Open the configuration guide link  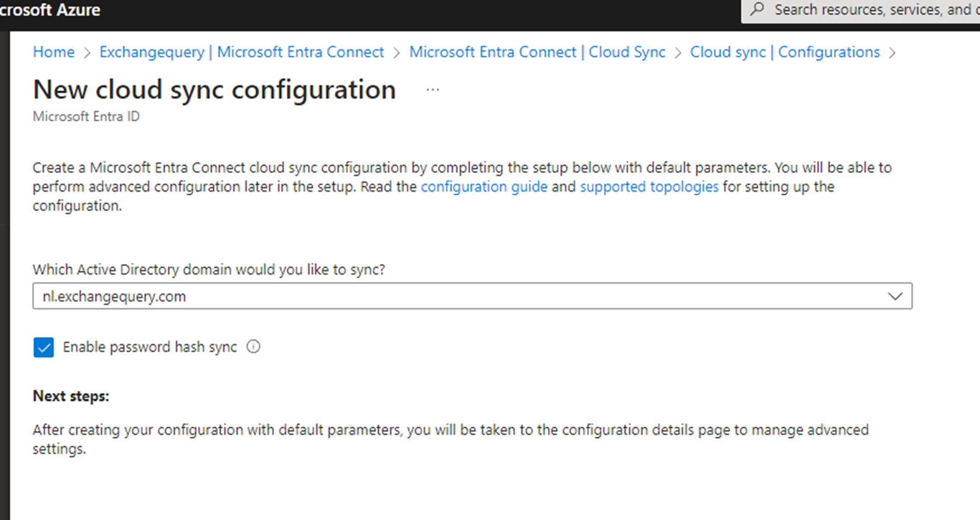484,187
